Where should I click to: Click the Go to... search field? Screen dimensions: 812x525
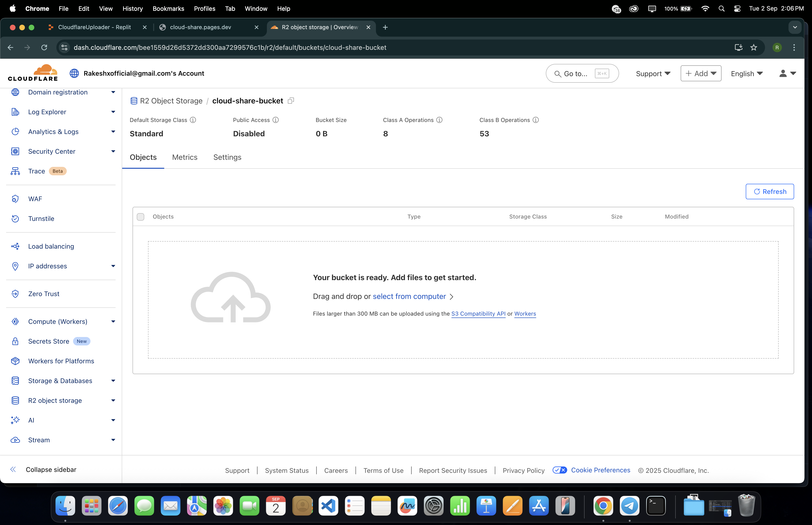[x=582, y=73]
